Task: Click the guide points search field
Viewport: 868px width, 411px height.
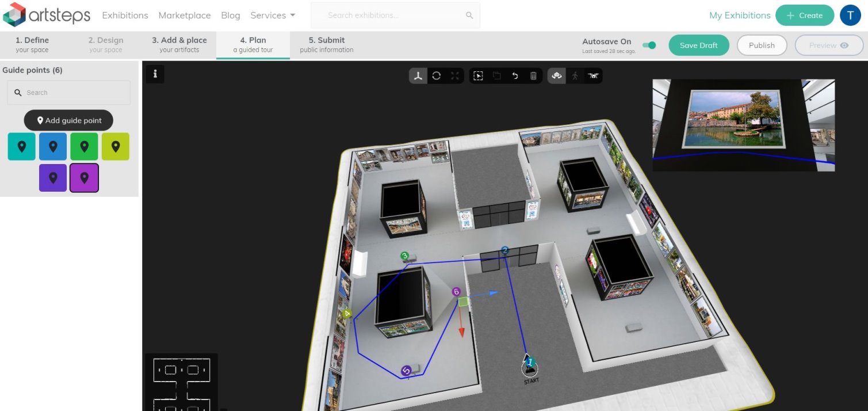Action: 69,93
